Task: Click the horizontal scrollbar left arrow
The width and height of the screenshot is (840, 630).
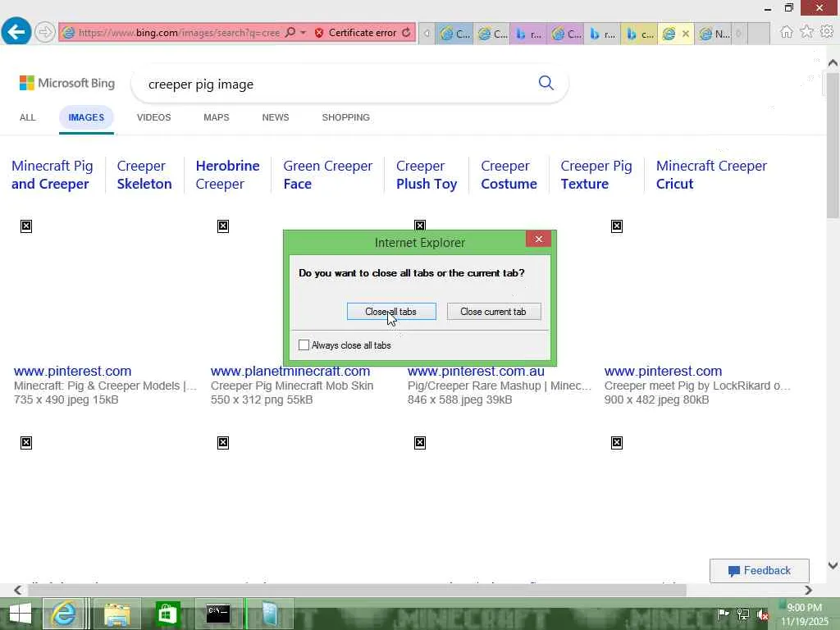Action: (x=18, y=590)
